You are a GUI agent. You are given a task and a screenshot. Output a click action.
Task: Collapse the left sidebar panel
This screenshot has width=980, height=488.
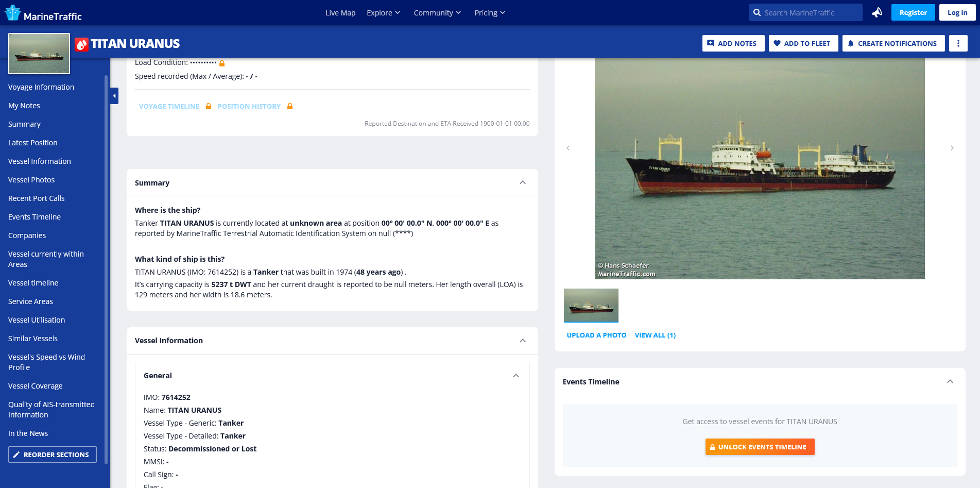[114, 96]
